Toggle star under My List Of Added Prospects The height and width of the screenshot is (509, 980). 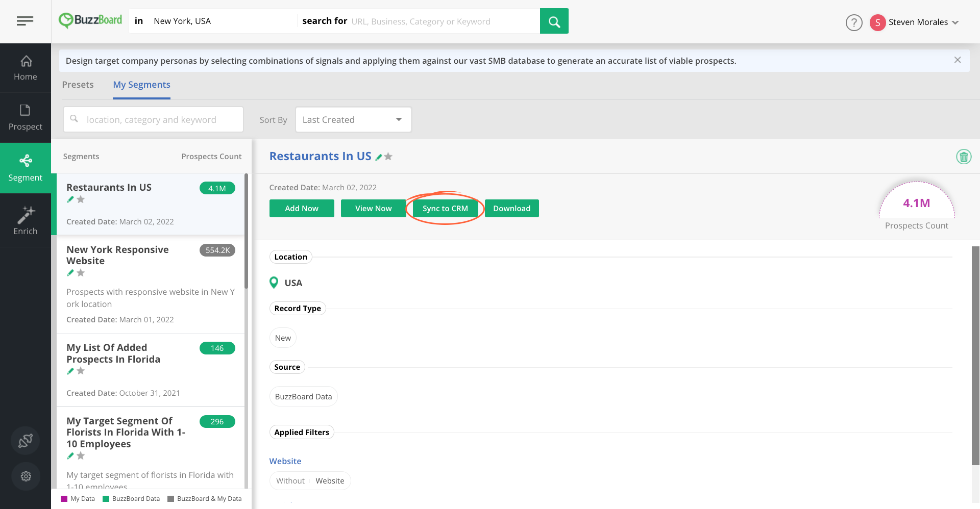[x=81, y=371]
